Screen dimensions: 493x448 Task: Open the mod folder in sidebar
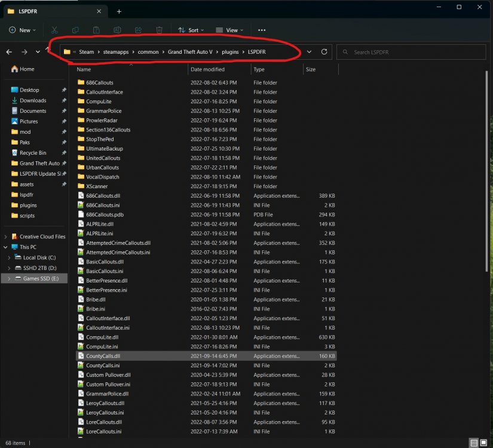[x=21, y=132]
